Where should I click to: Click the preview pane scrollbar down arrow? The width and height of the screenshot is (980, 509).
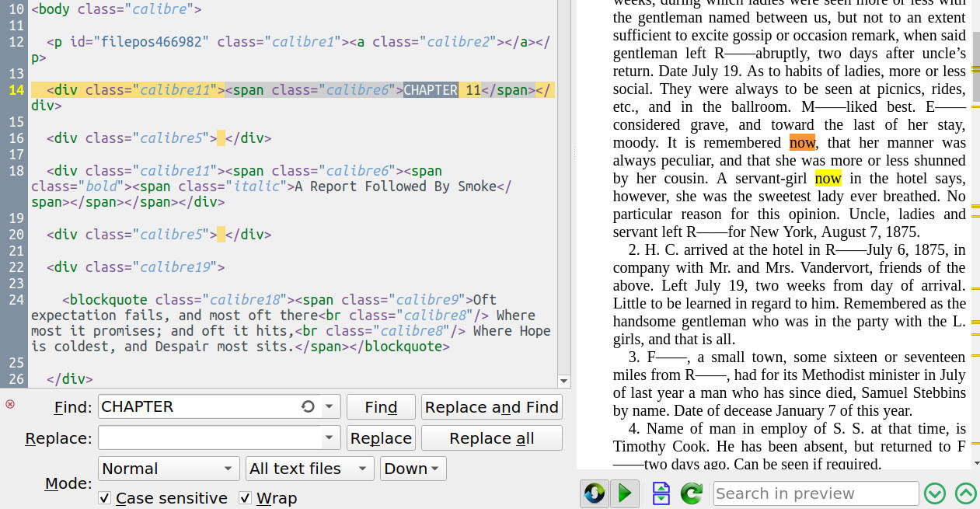(975, 463)
